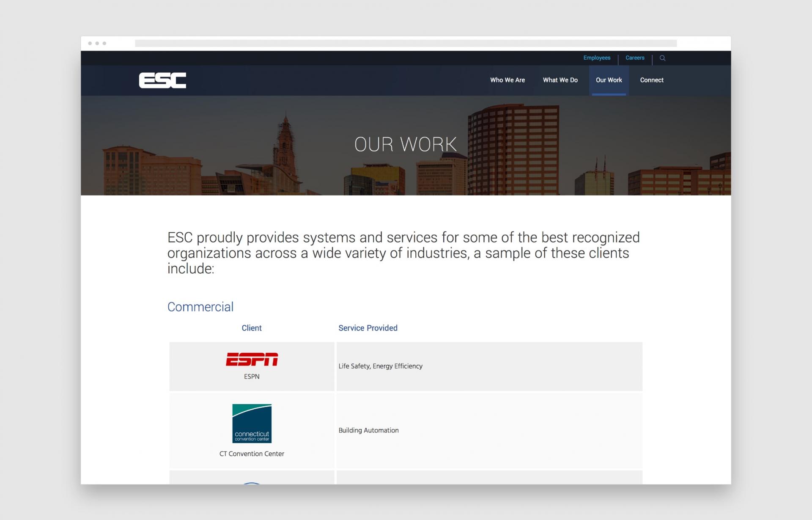Click the ESPN logo thumbnail

[252, 360]
